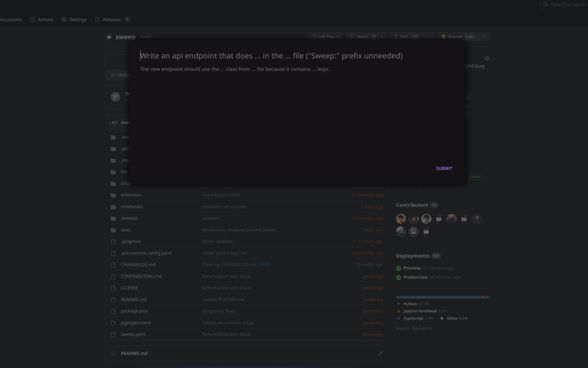Screen dimensions: 588x368
Task: Open the tests folder
Action: 126,230
